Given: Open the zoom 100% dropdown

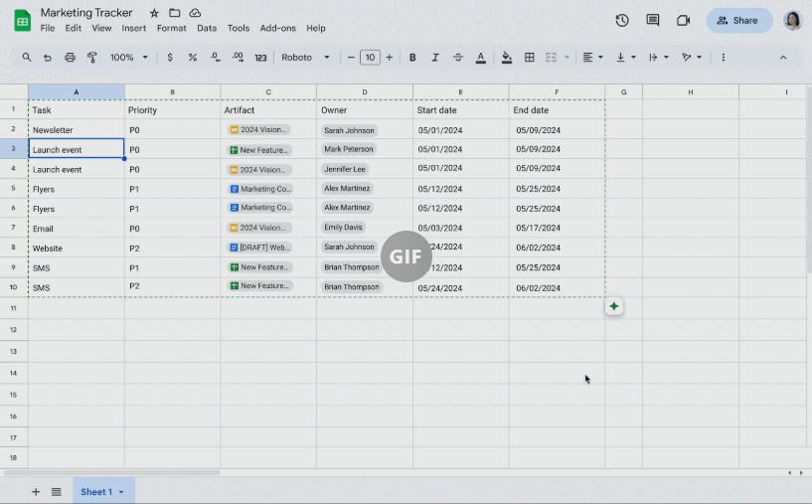Looking at the screenshot, I should pos(128,58).
